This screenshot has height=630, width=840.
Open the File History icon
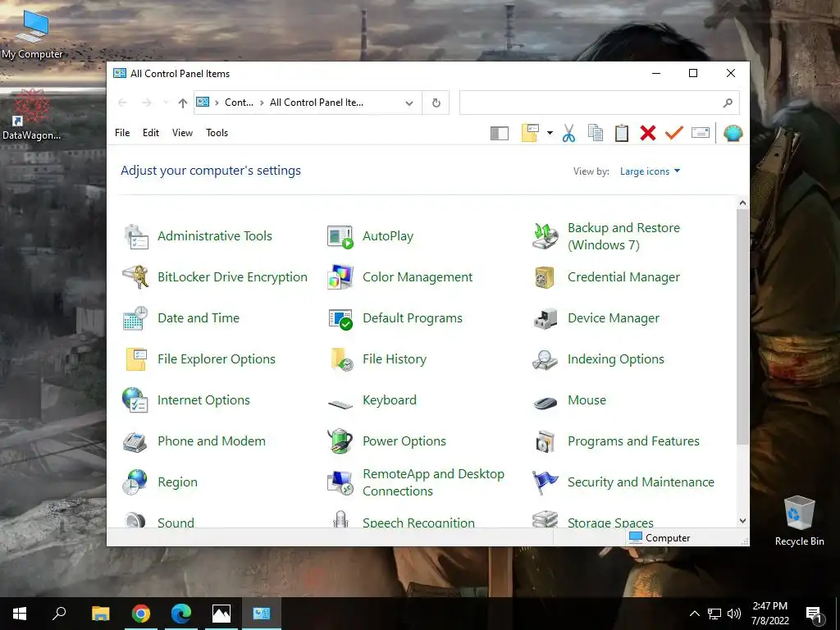click(342, 359)
